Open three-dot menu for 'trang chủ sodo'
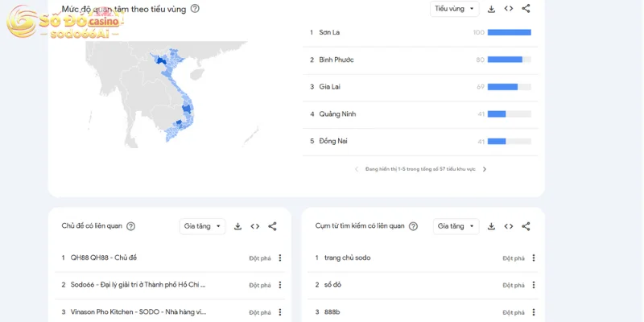Screen dimensions: 644x322 click(x=533, y=258)
